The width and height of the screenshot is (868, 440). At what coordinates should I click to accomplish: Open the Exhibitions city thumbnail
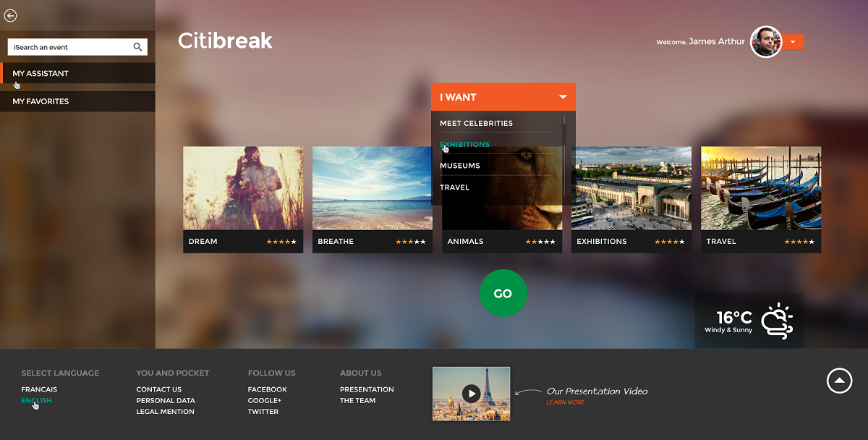(631, 188)
